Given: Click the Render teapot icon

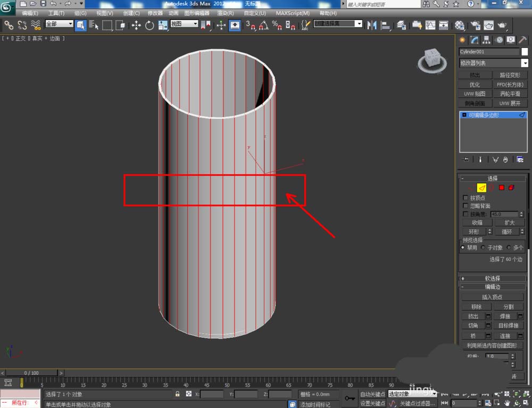Looking at the screenshot, I should tap(502, 25).
